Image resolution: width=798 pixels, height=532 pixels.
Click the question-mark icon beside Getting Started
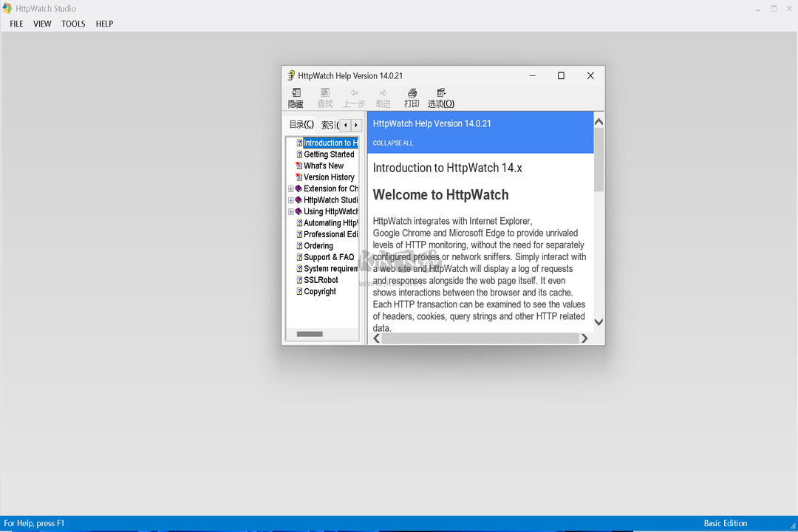coord(299,154)
